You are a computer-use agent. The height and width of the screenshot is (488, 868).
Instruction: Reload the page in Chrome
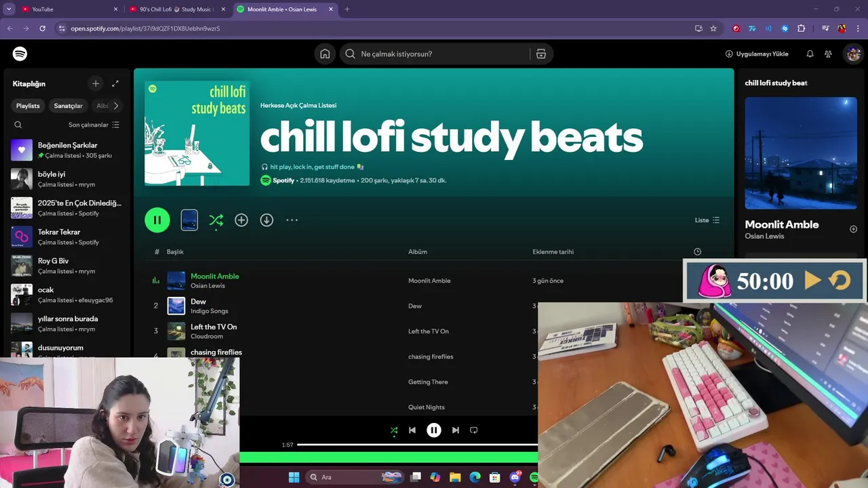coord(42,28)
